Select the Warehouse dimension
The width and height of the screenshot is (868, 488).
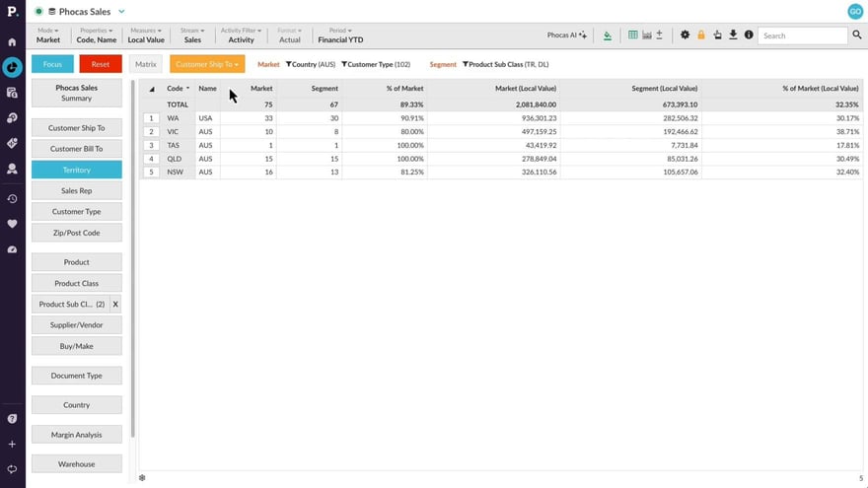pyautogui.click(x=76, y=463)
